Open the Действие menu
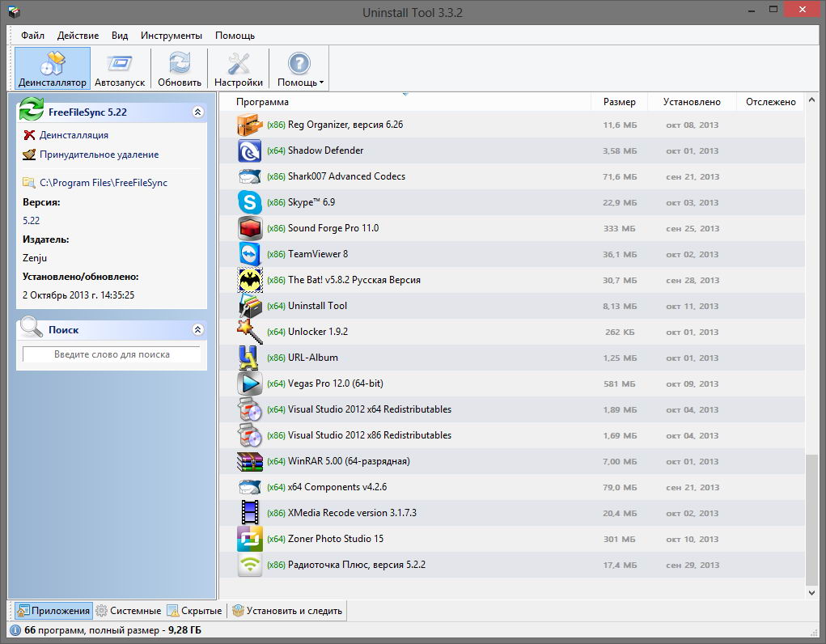The height and width of the screenshot is (644, 826). coord(78,36)
